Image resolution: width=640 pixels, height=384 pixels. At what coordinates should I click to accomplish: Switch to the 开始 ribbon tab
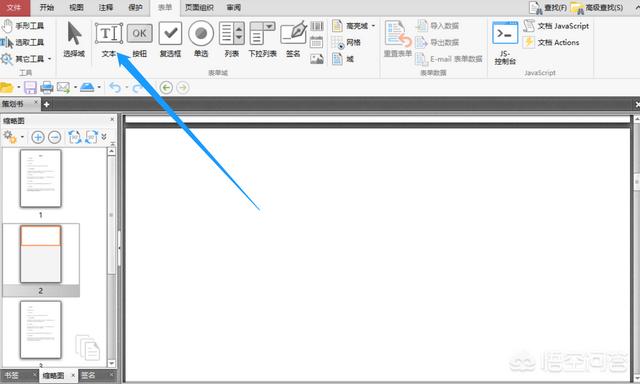47,7
